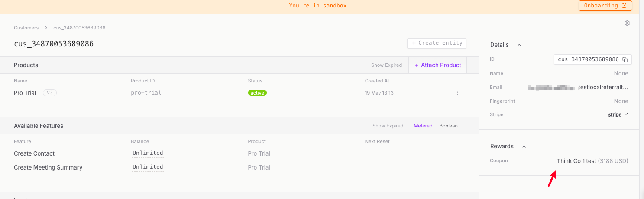Select the Create Contact feature row
The width and height of the screenshot is (644, 199).
(240, 153)
